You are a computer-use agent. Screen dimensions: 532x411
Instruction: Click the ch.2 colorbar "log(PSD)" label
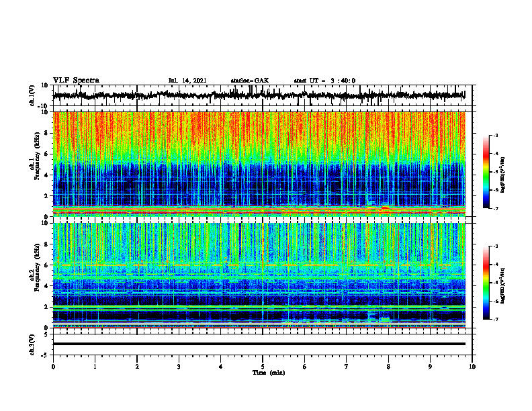pyautogui.click(x=503, y=285)
